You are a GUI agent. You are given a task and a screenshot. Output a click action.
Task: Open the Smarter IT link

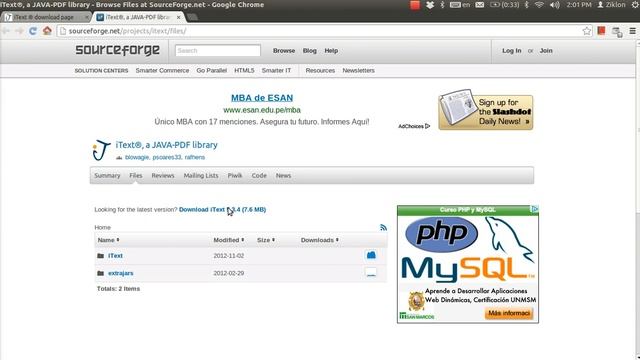[276, 71]
